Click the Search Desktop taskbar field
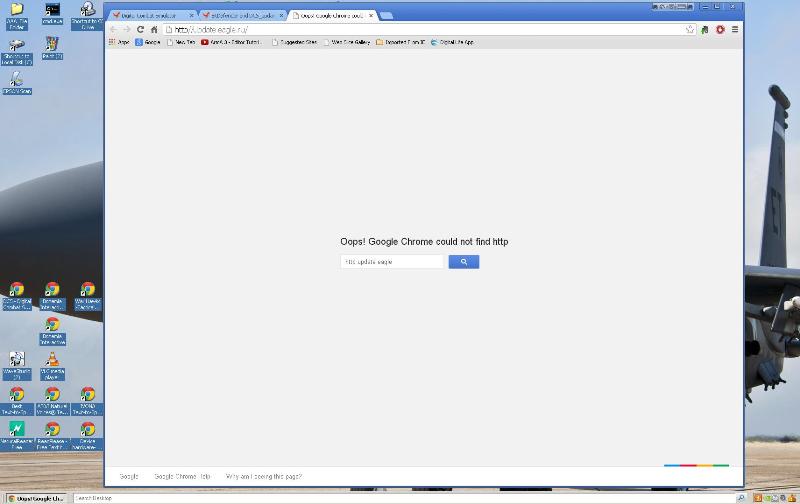Viewport: 800px width, 504px height. 404,498
